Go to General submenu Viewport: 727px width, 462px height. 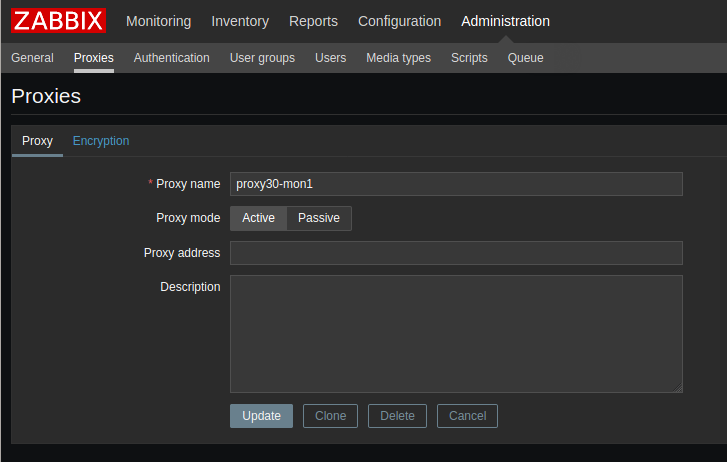(x=32, y=58)
